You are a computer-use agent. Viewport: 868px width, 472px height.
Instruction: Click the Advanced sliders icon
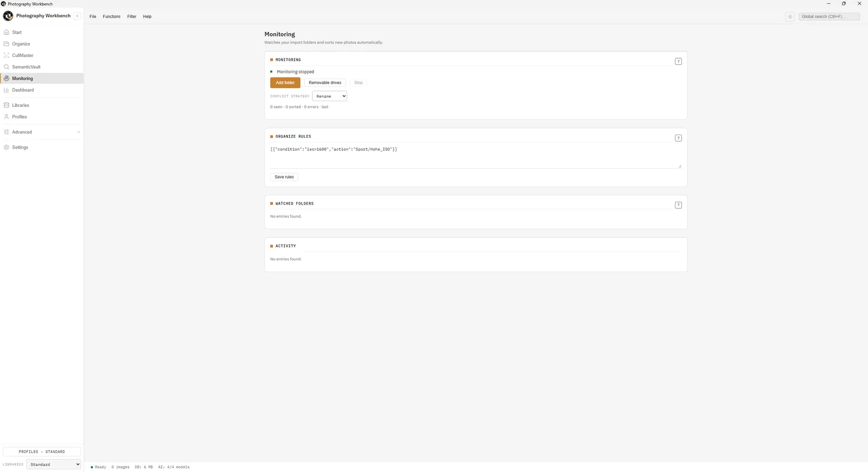tap(7, 132)
